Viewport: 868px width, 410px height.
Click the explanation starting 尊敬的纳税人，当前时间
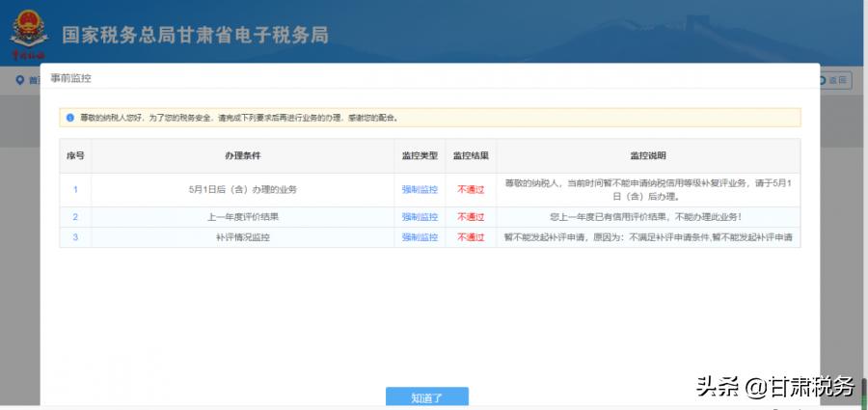click(x=648, y=189)
